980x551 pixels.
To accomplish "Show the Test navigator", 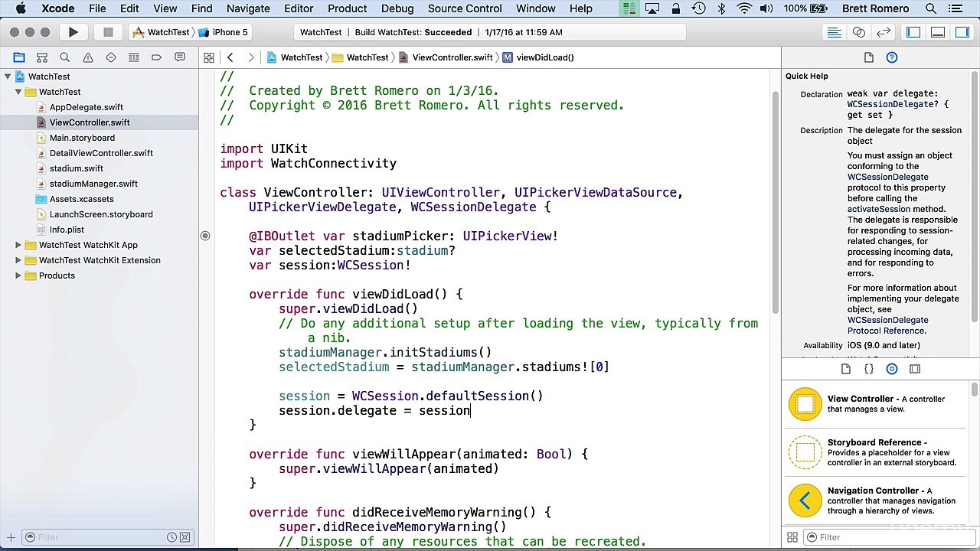I will tap(111, 57).
